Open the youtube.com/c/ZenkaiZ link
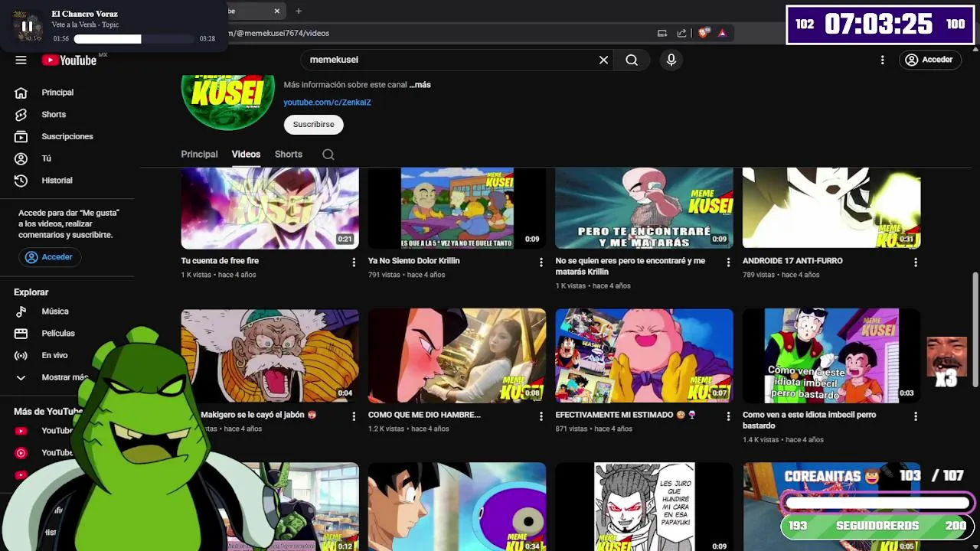Screen dimensions: 980x551 point(327,103)
